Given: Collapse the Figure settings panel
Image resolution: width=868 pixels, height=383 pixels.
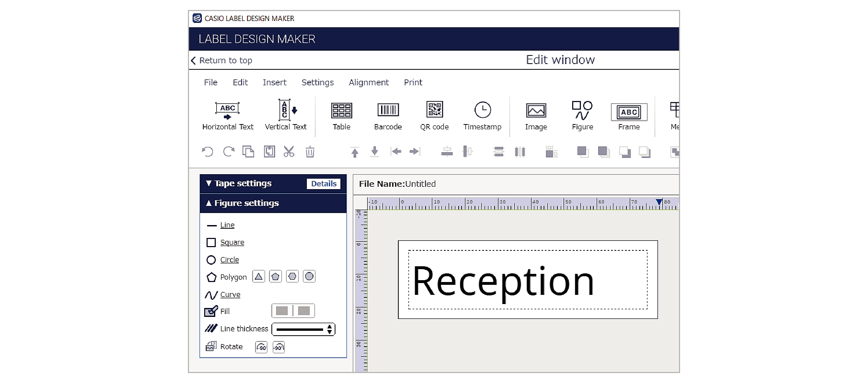Looking at the screenshot, I should click(x=246, y=203).
